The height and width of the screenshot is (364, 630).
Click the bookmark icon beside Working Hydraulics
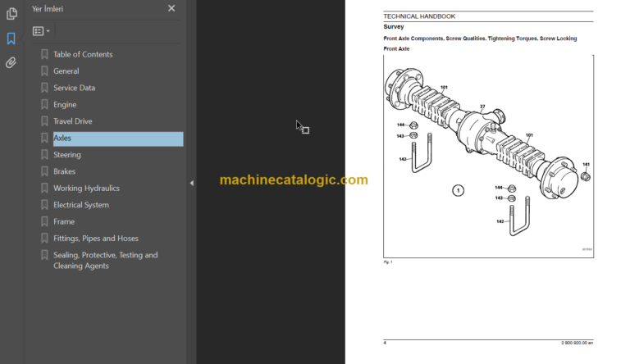44,188
